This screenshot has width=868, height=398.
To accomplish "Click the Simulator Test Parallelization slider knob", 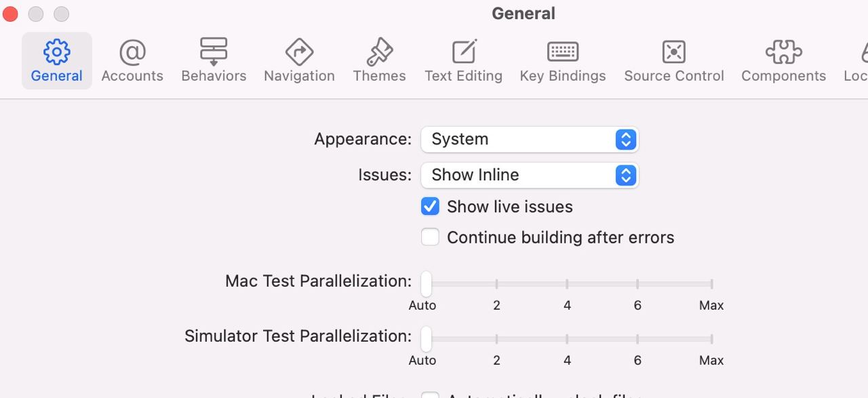I will [x=426, y=338].
